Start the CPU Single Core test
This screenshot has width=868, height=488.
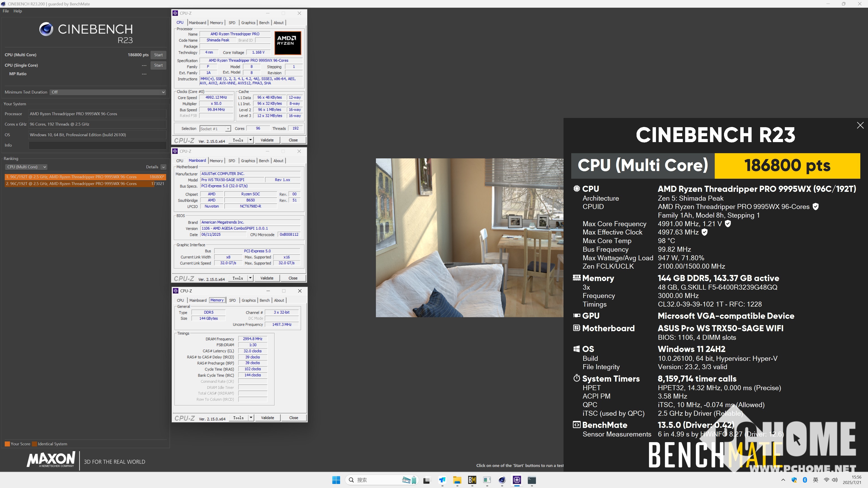[x=158, y=65]
